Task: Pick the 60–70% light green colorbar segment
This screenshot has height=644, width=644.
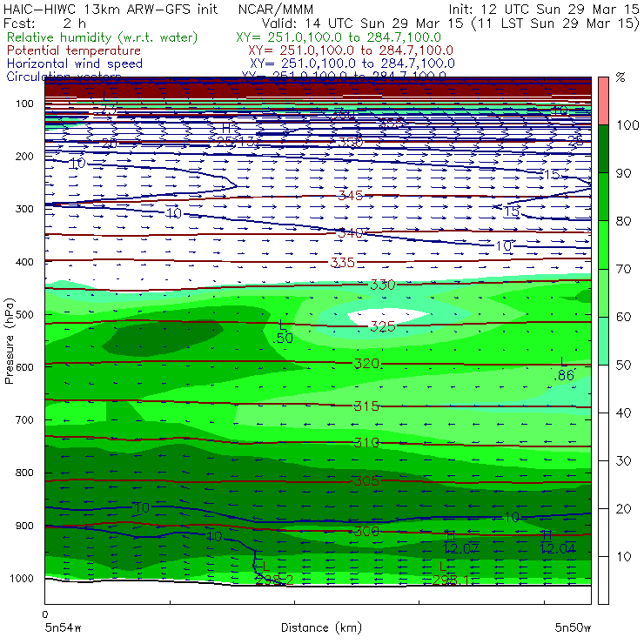Action: pos(603,292)
